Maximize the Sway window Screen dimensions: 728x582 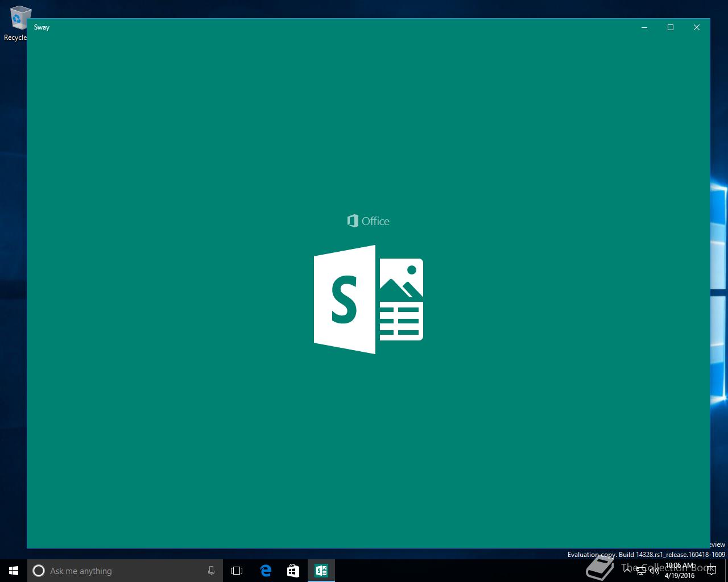click(x=671, y=27)
